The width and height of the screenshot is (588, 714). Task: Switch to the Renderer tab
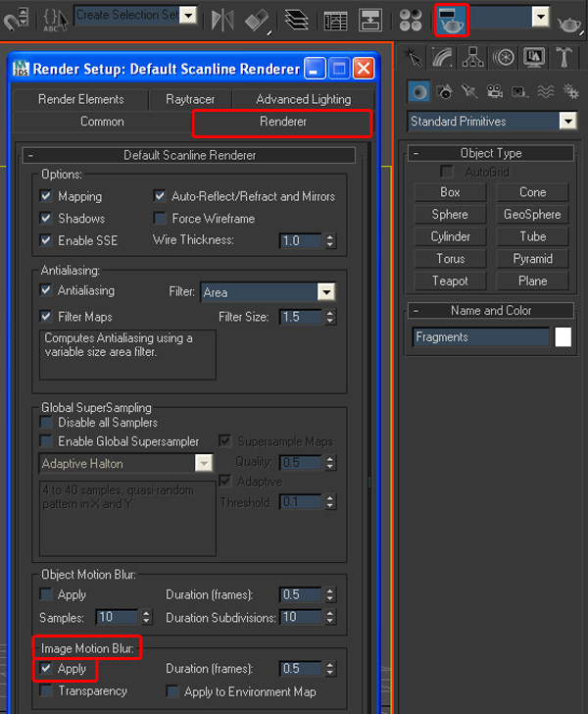click(x=282, y=122)
